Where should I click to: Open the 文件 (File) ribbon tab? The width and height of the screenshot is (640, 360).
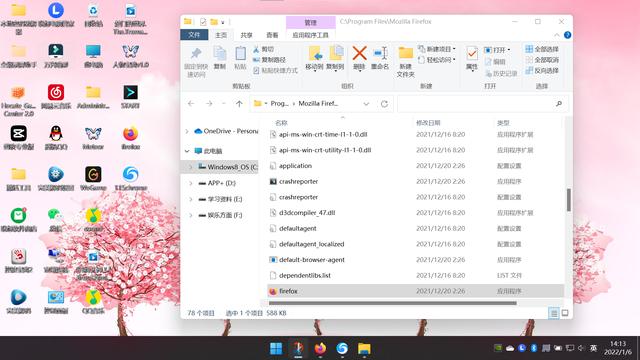pyautogui.click(x=194, y=35)
